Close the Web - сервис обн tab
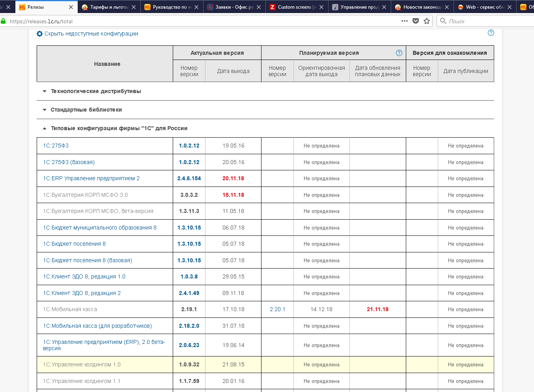 click(510, 7)
